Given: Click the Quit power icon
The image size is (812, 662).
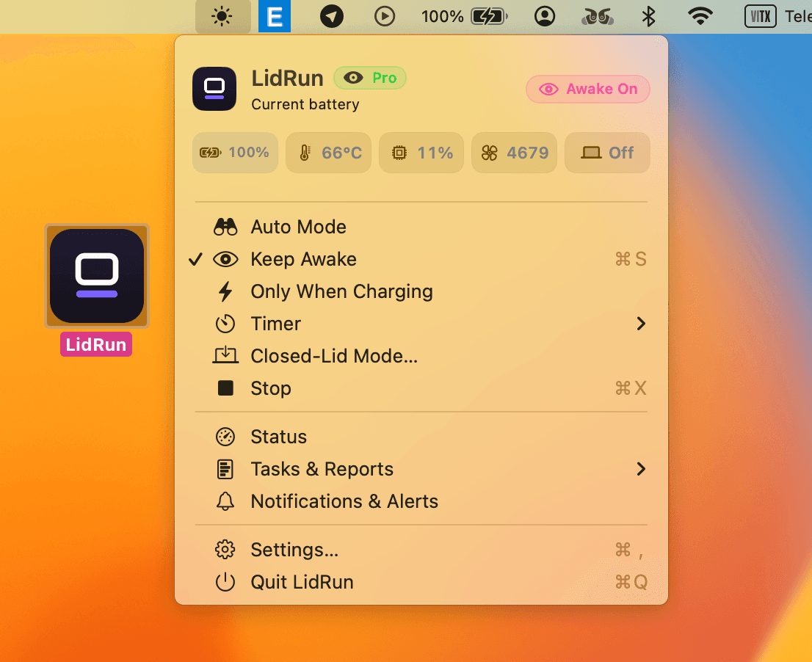Looking at the screenshot, I should (225, 582).
